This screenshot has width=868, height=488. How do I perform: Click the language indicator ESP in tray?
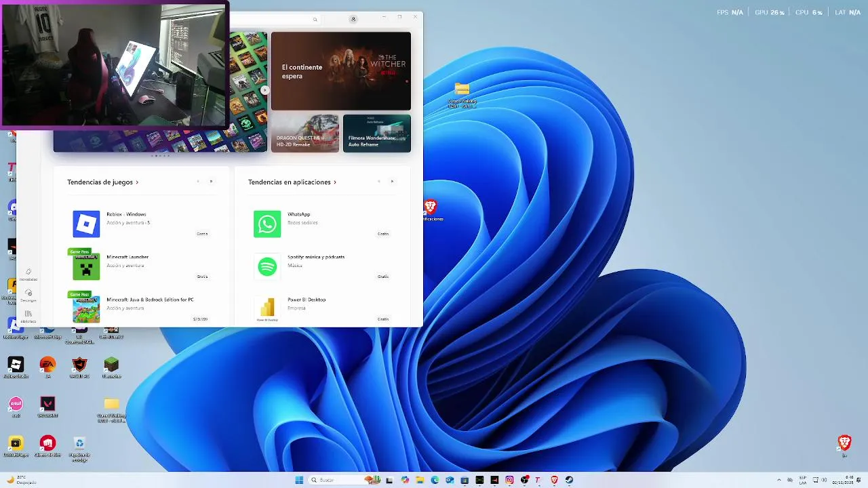[x=803, y=480]
